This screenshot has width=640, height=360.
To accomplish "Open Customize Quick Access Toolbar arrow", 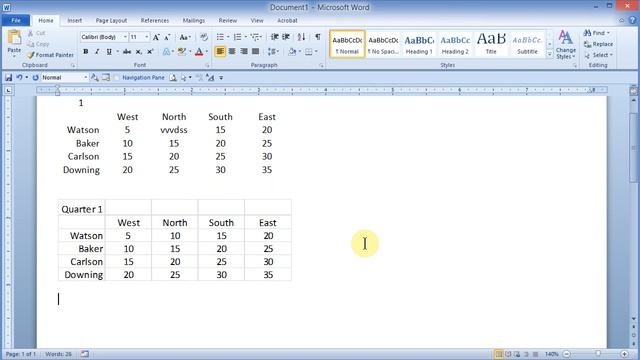I will point(221,78).
